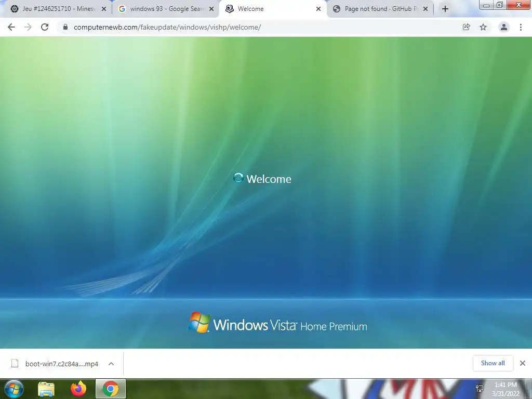Open network icon in system tray

[480, 389]
